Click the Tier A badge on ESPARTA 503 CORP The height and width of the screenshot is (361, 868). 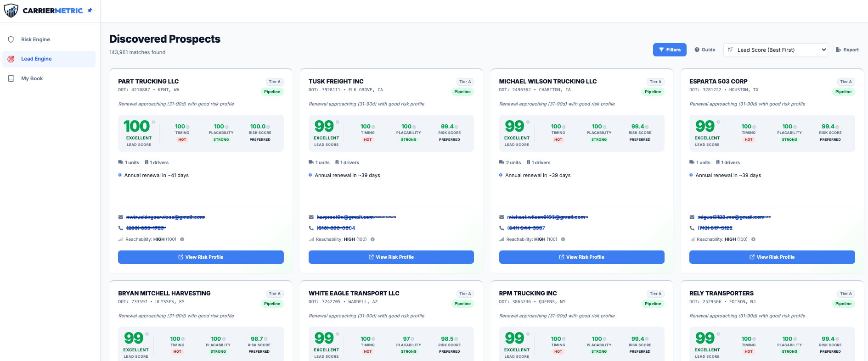(846, 82)
